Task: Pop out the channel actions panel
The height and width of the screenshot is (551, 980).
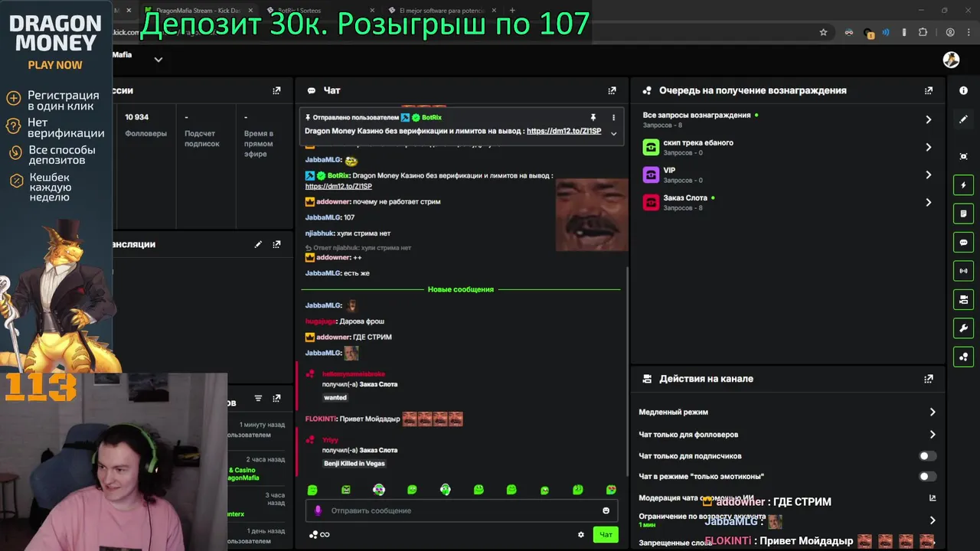Action: pyautogui.click(x=929, y=379)
